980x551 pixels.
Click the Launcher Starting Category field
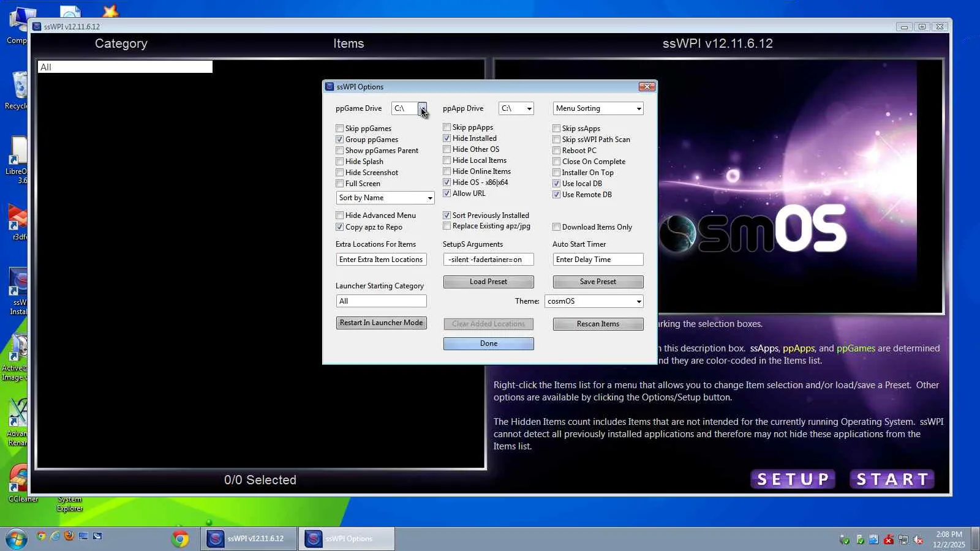381,301
